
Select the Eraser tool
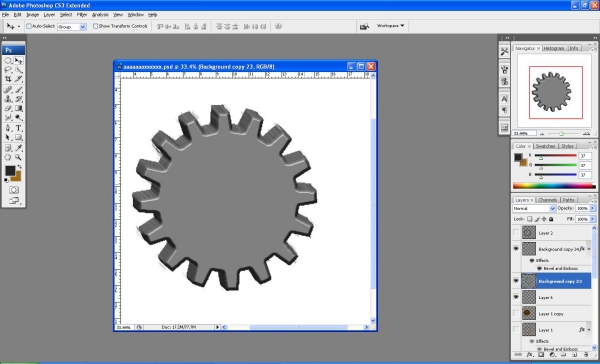pyautogui.click(x=8, y=108)
